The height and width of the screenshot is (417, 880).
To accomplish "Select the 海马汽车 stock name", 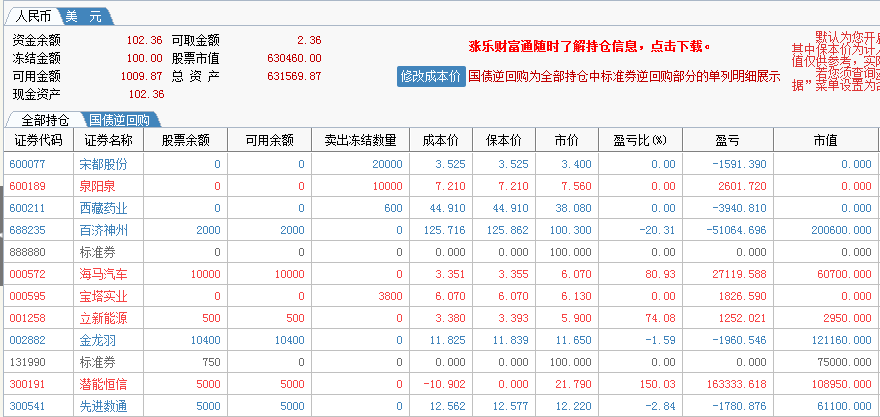I will point(103,274).
